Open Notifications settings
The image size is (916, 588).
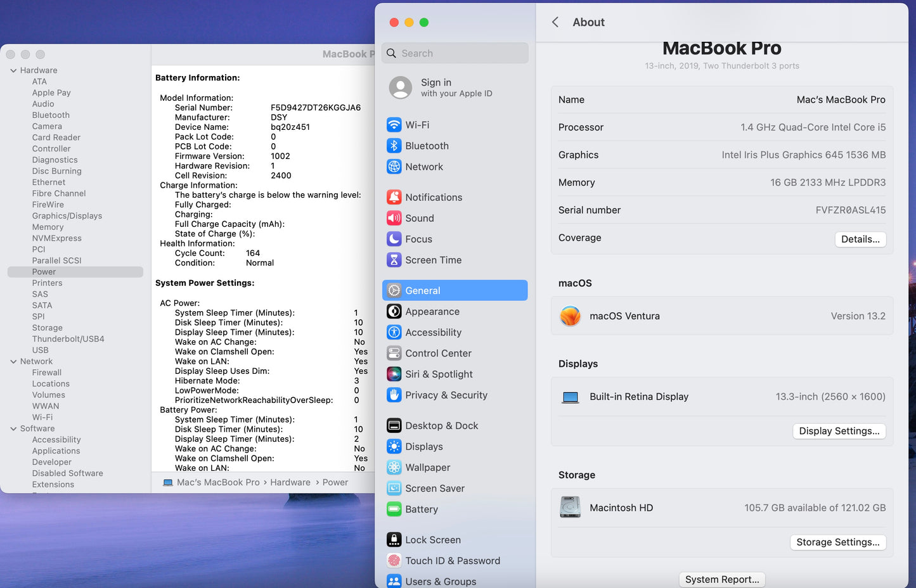(x=433, y=197)
